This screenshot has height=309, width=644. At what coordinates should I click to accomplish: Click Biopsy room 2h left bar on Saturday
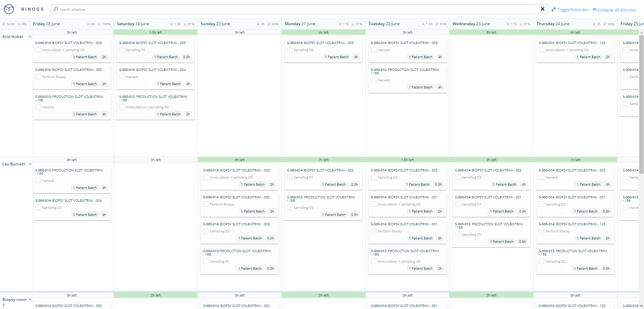(155, 295)
